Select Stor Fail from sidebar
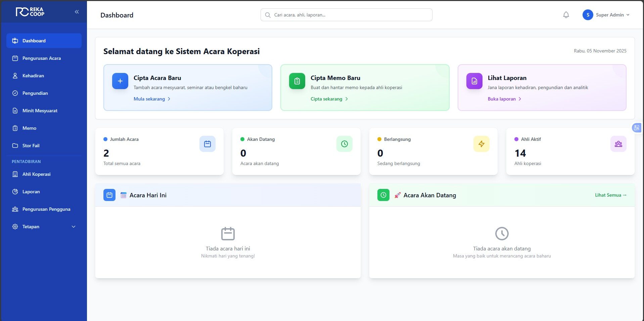 pos(31,146)
